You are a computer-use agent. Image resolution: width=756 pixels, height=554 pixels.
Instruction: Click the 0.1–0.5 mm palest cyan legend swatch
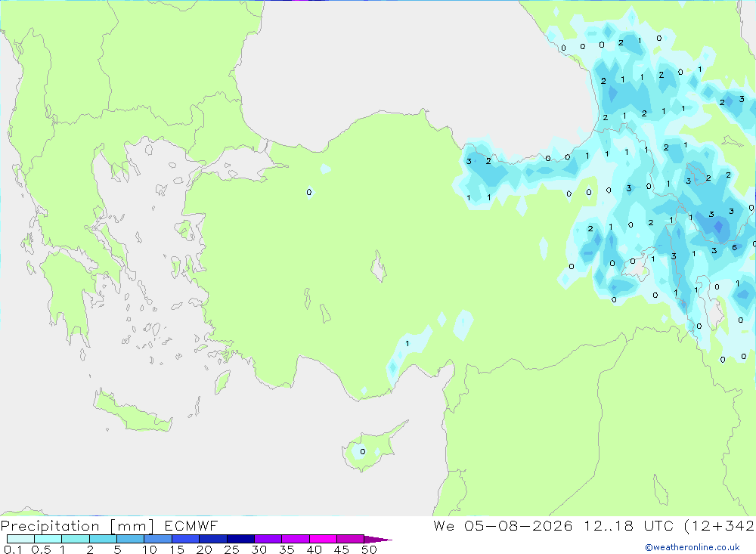[x=20, y=539]
